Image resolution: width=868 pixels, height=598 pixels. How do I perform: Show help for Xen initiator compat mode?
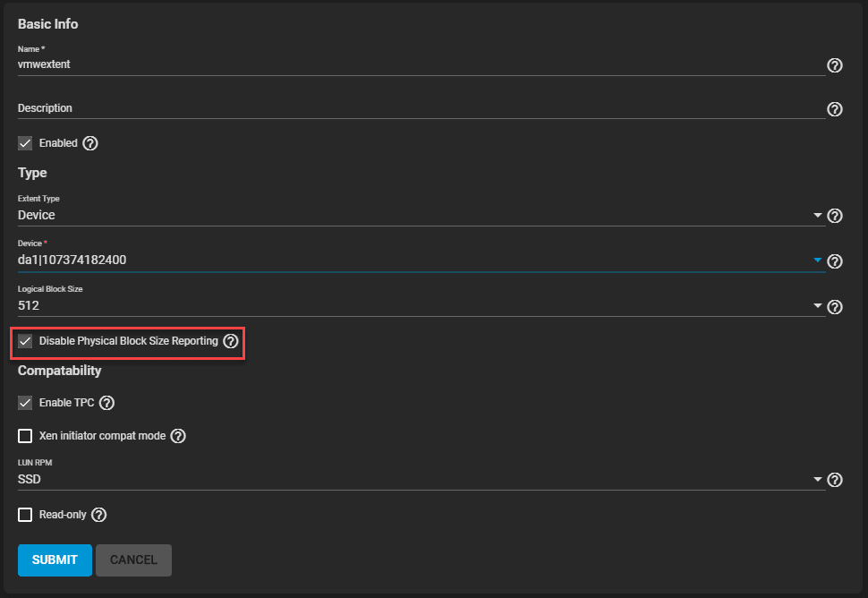point(178,436)
